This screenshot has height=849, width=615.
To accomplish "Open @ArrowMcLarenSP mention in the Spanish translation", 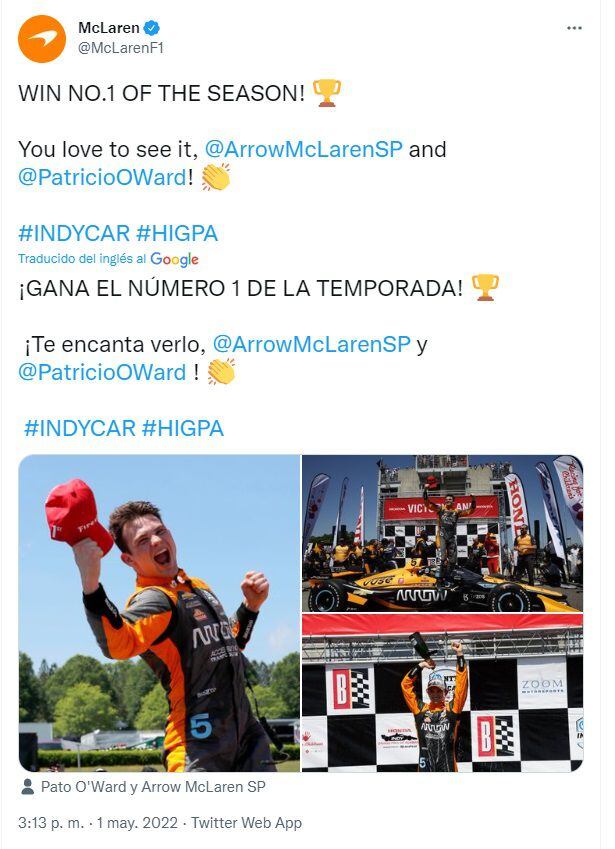I will click(312, 344).
